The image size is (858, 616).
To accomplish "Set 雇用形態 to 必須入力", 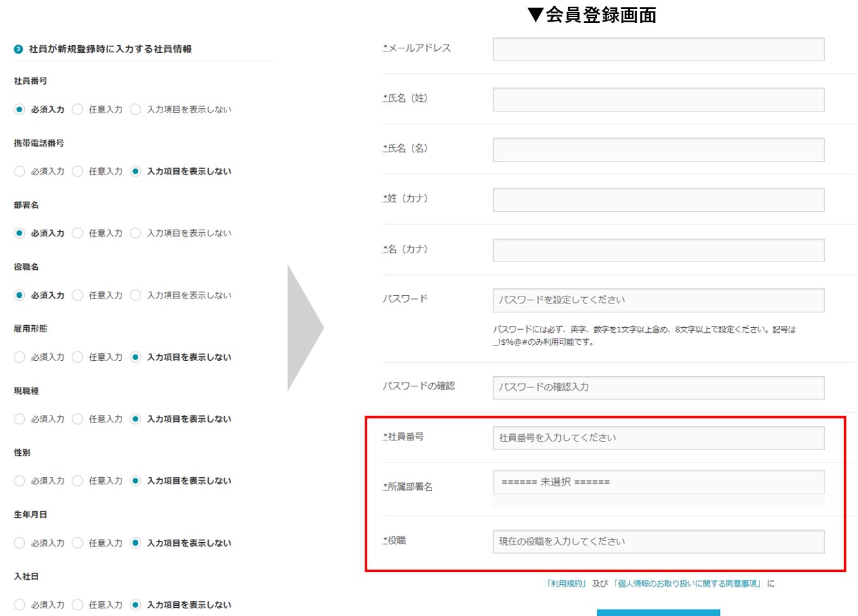I will click(x=20, y=357).
